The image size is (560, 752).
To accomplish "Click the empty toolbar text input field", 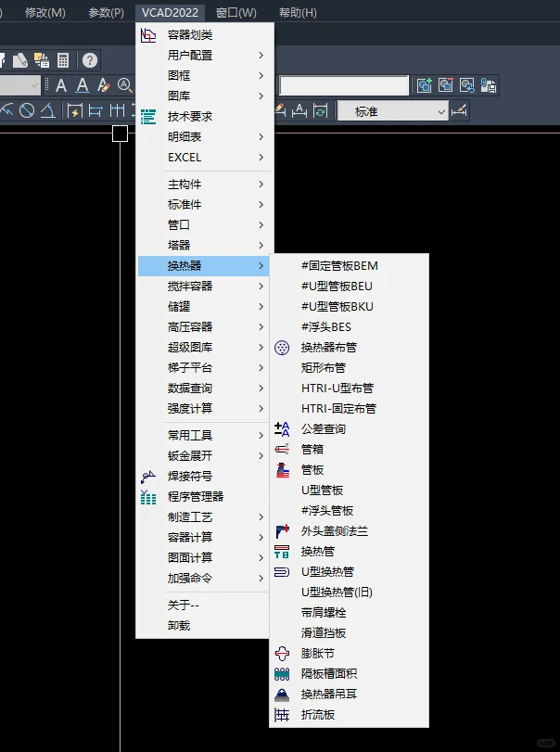I will coord(344,86).
